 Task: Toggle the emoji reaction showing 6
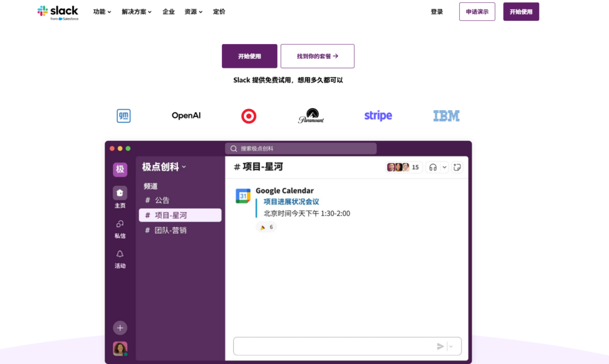(266, 227)
